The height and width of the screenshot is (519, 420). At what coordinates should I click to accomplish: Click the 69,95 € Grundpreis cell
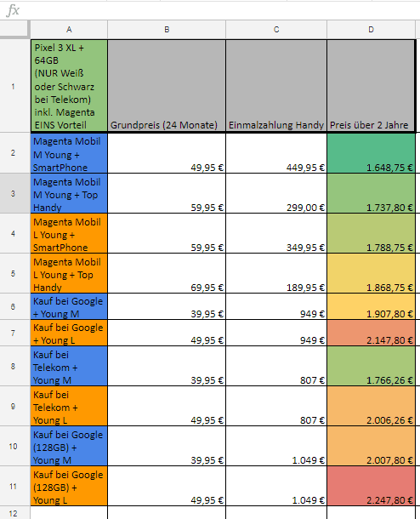click(x=167, y=273)
